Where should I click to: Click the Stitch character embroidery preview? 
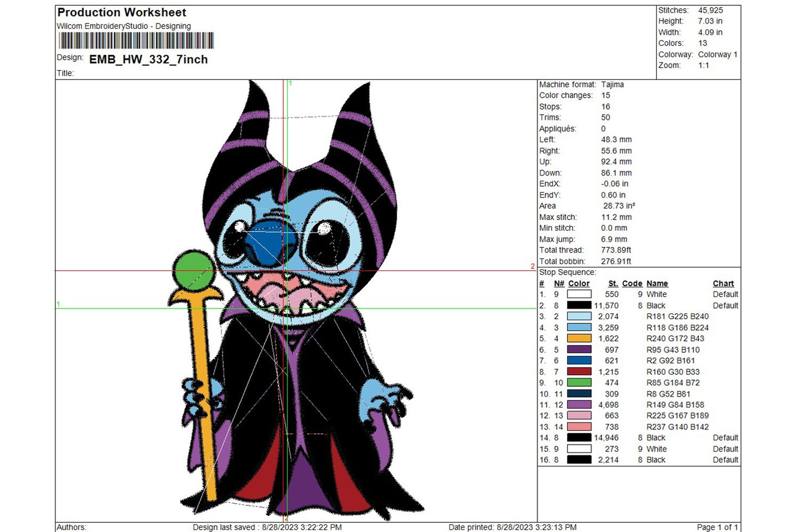pos(296,300)
